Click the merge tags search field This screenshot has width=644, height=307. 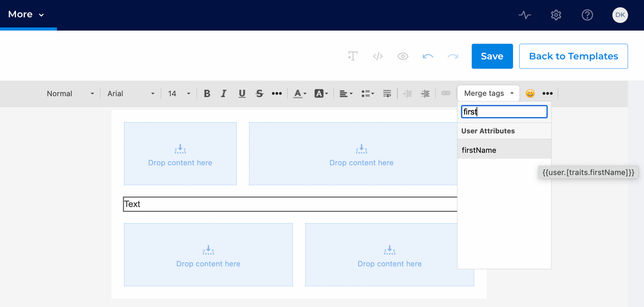[x=504, y=112]
